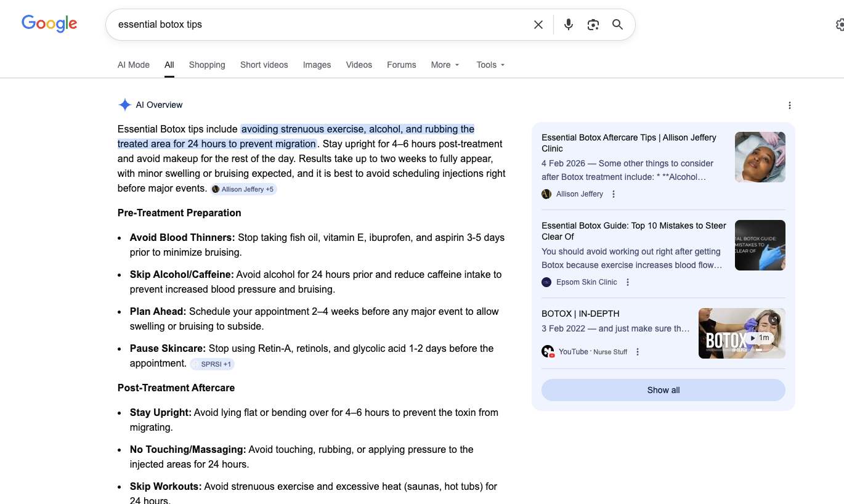
Task: Switch to AI Mode tab
Action: 134,65
